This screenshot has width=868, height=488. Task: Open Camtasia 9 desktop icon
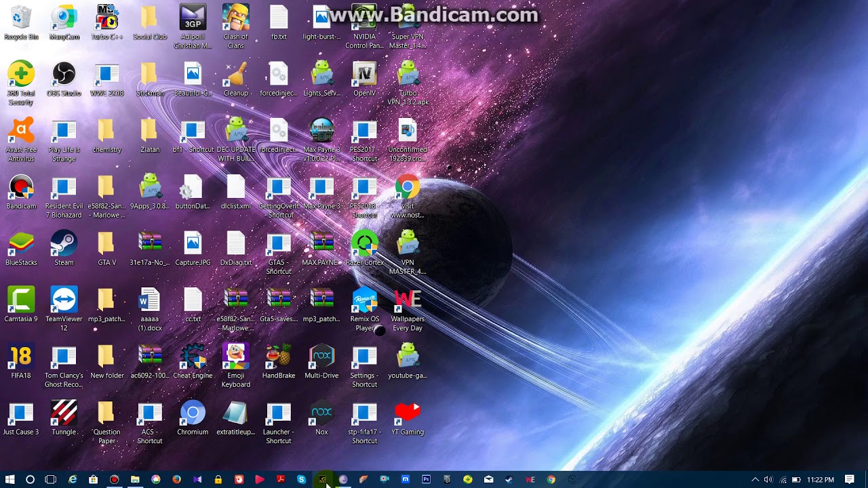21,305
